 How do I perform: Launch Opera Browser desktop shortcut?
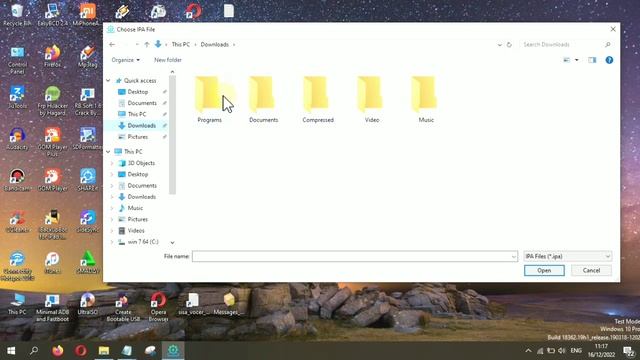[158, 307]
